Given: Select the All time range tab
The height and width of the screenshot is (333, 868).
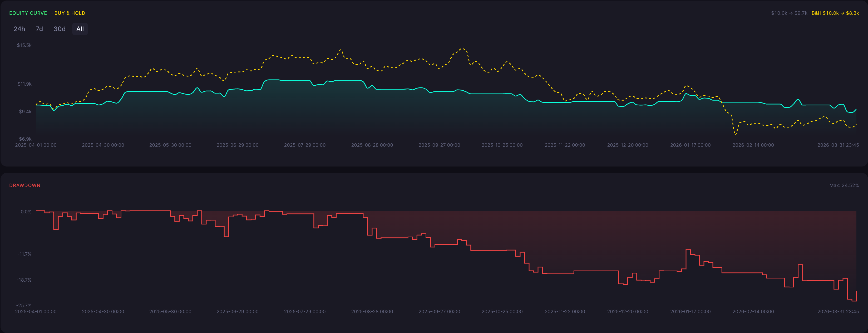Looking at the screenshot, I should click(x=80, y=29).
